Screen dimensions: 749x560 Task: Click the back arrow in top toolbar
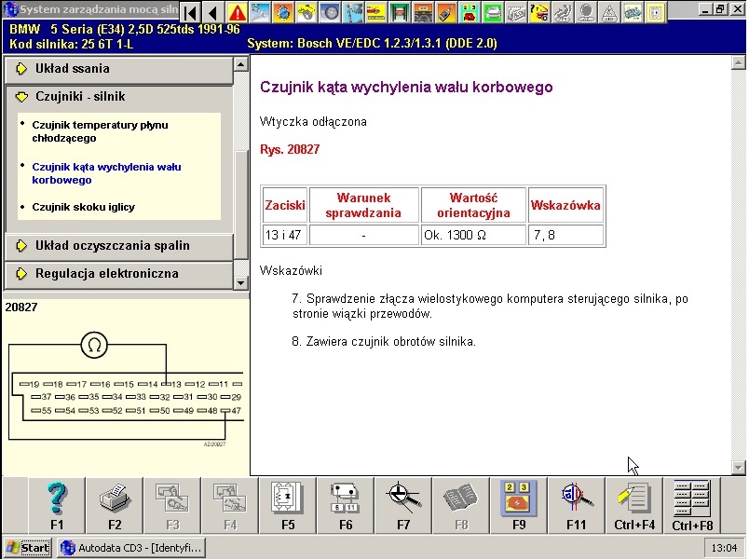point(213,13)
